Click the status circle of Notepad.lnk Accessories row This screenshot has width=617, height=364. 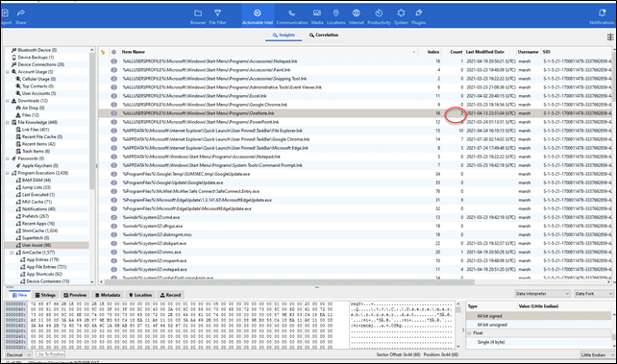[x=113, y=61]
